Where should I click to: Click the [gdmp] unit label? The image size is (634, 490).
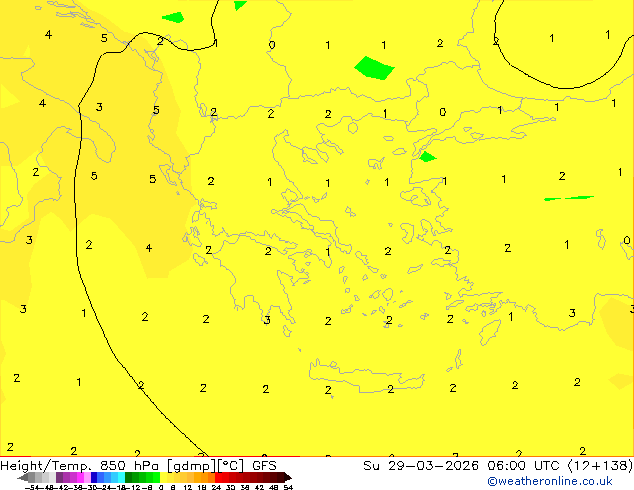click(x=192, y=466)
